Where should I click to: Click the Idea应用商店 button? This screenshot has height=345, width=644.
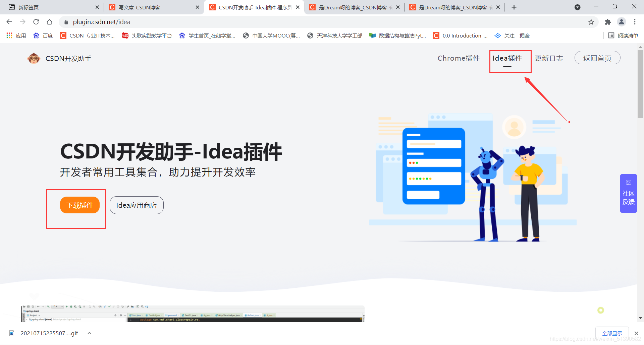pos(137,205)
